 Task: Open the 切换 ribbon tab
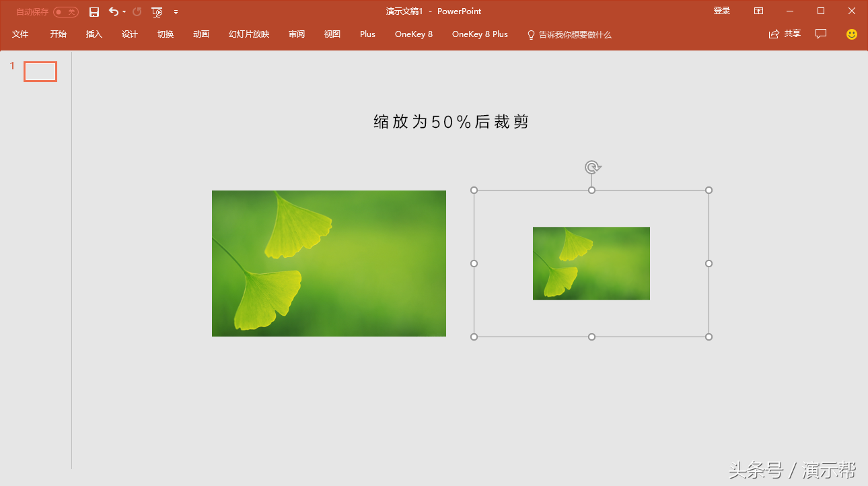pos(166,34)
